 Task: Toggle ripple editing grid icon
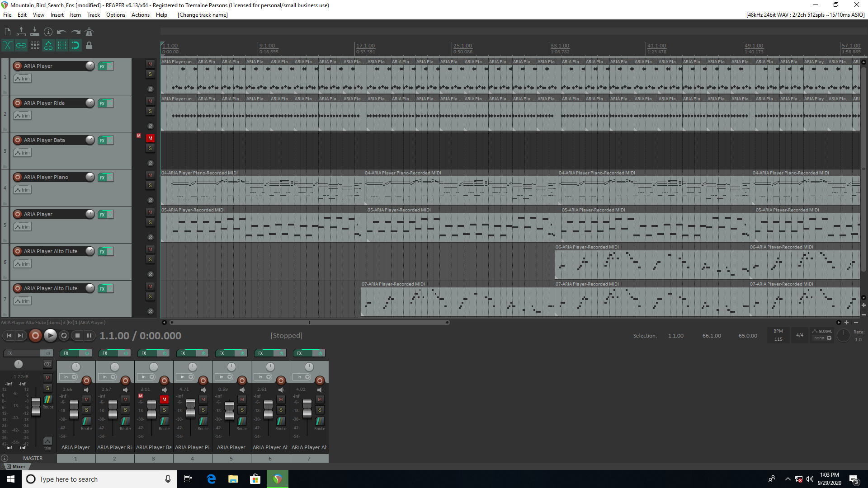pyautogui.click(x=35, y=45)
